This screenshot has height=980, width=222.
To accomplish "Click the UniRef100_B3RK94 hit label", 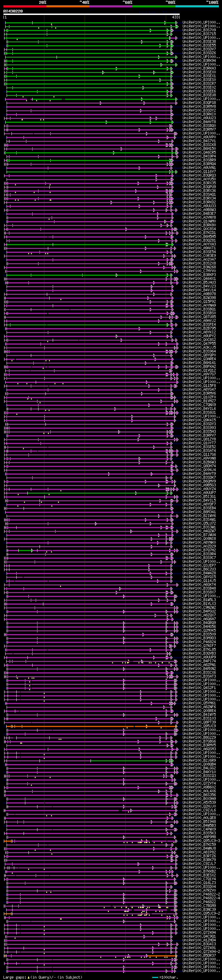I will [x=199, y=60].
